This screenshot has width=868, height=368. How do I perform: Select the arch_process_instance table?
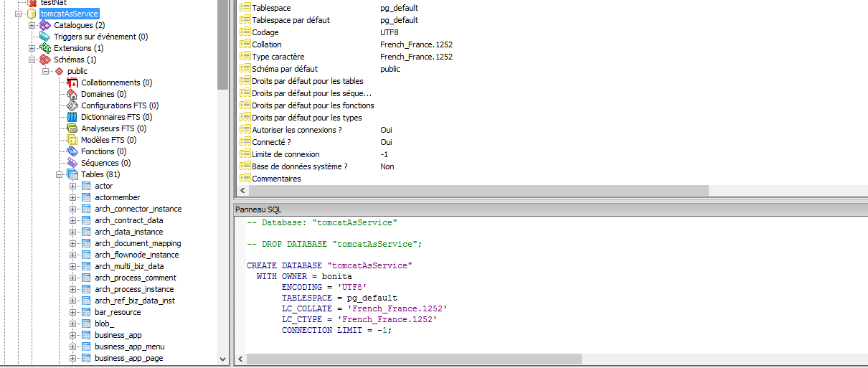click(134, 289)
